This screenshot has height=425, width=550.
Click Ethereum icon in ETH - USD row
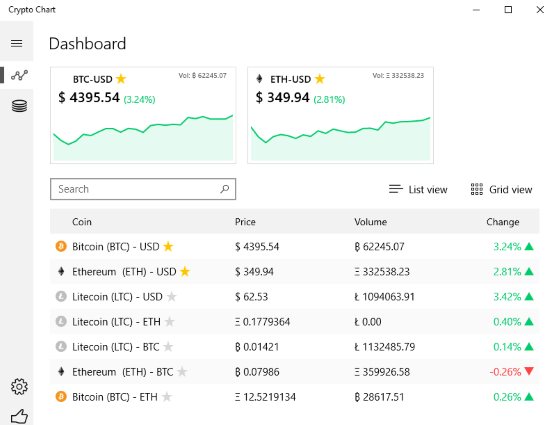coord(61,271)
